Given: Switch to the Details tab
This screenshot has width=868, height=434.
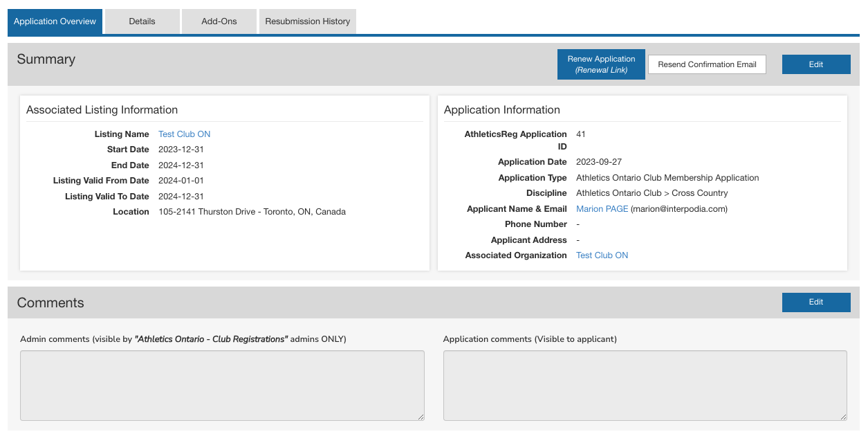Looking at the screenshot, I should (142, 21).
